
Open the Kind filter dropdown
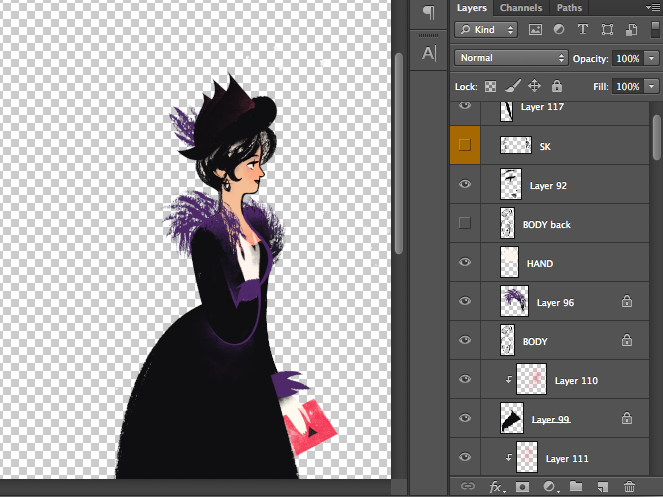[486, 30]
